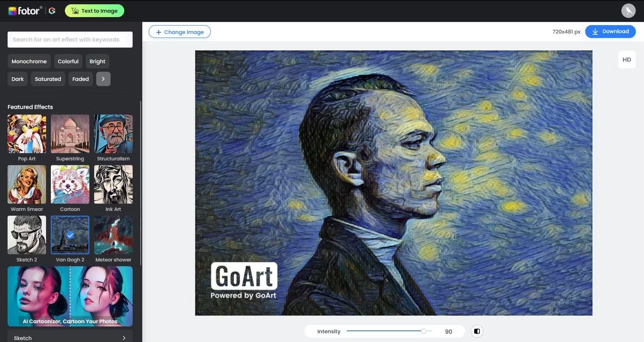Image resolution: width=644 pixels, height=342 pixels.
Task: Adjust the Intensity slider handle
Action: [424, 331]
